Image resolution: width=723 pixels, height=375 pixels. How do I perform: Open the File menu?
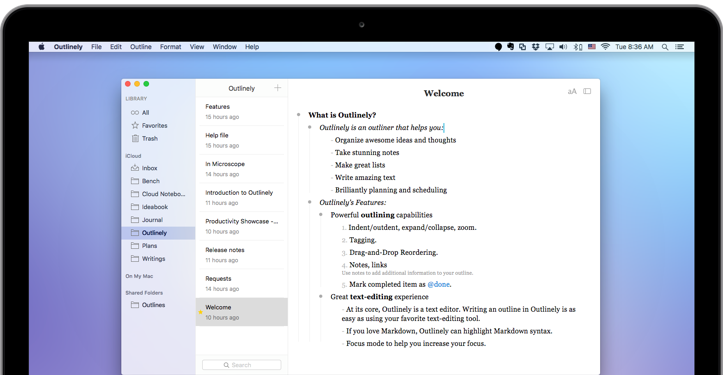click(96, 47)
